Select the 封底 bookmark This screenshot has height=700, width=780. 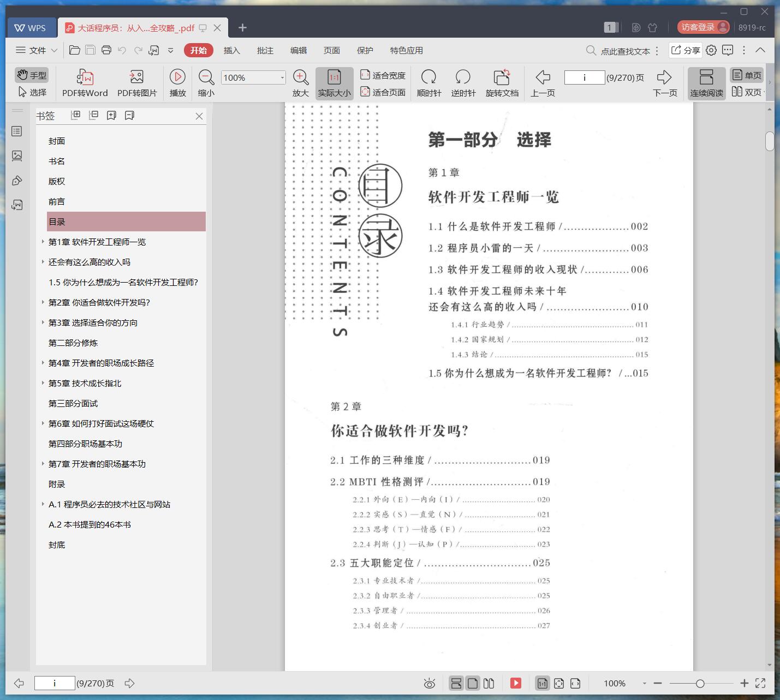(x=57, y=545)
